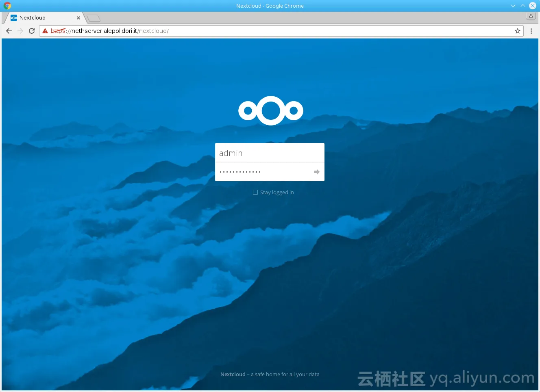
Task: Open a new tab
Action: click(x=94, y=18)
